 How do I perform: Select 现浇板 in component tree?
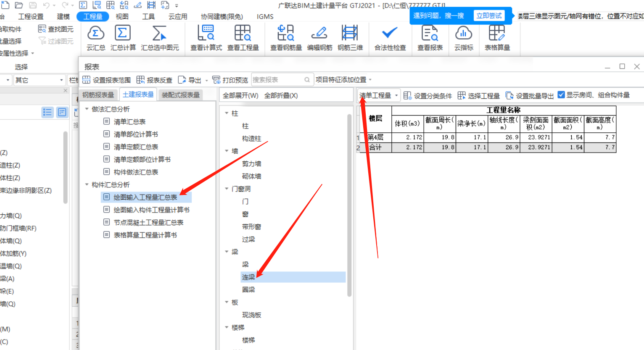pos(251,315)
